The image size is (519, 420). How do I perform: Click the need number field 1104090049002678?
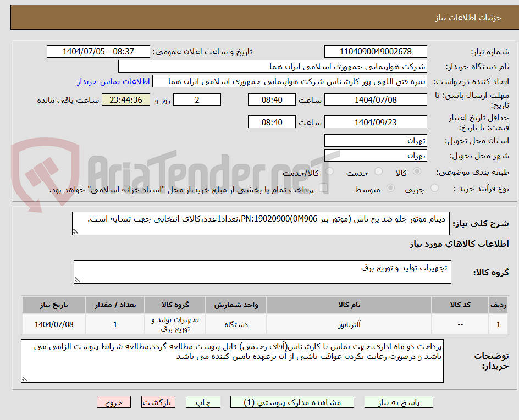376,51
